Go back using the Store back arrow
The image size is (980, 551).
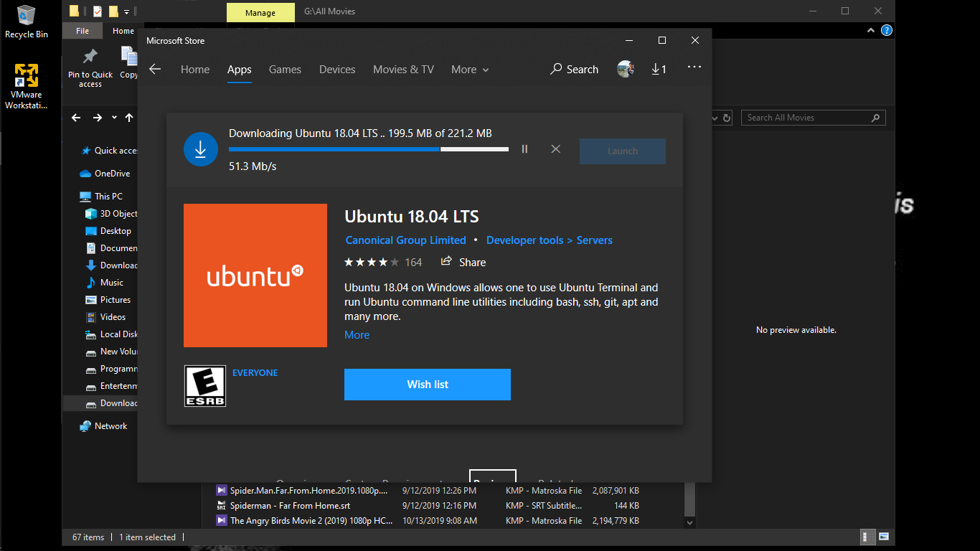coord(155,69)
